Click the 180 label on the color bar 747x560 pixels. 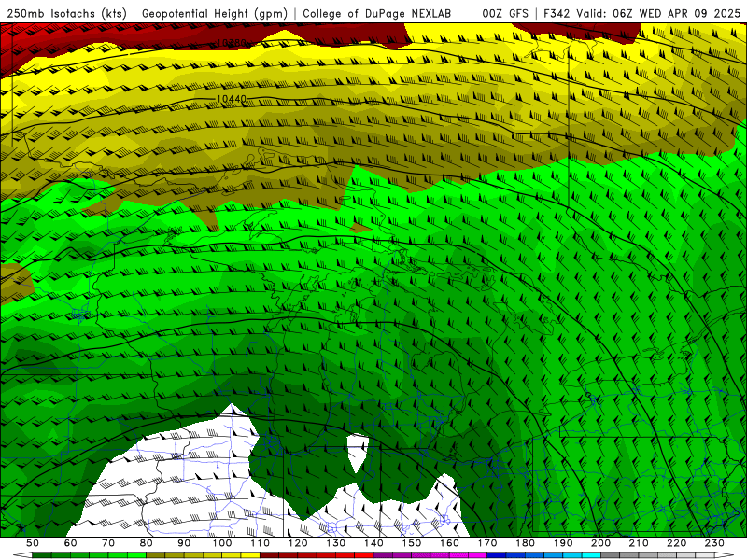(525, 543)
